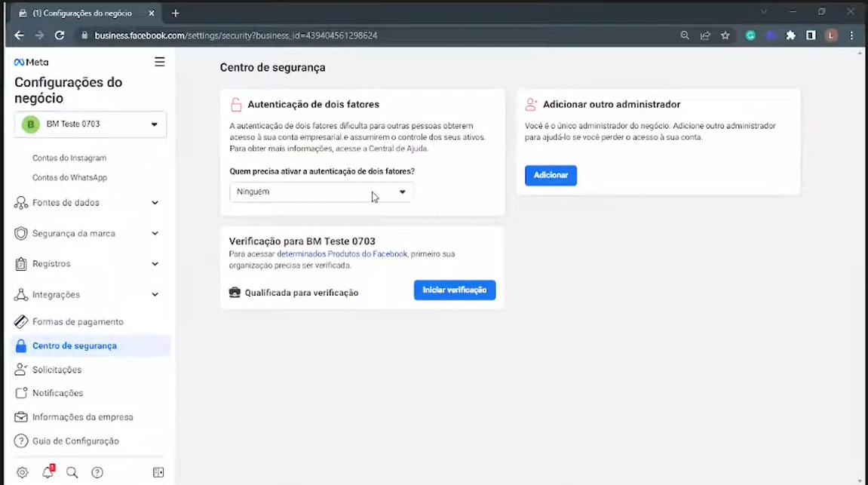Viewport: 868px width, 485px height.
Task: Click the zoom magnifier icon in the address bar
Action: click(685, 35)
